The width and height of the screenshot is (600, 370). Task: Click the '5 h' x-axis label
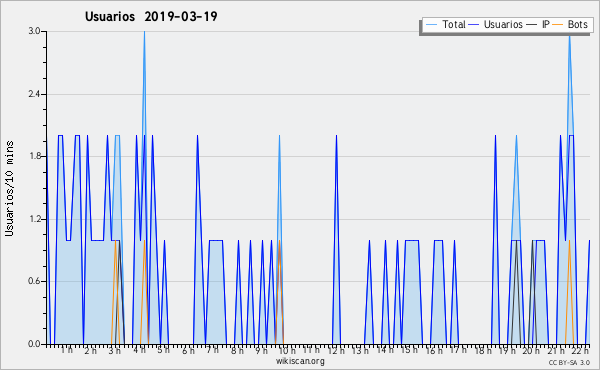point(163,350)
